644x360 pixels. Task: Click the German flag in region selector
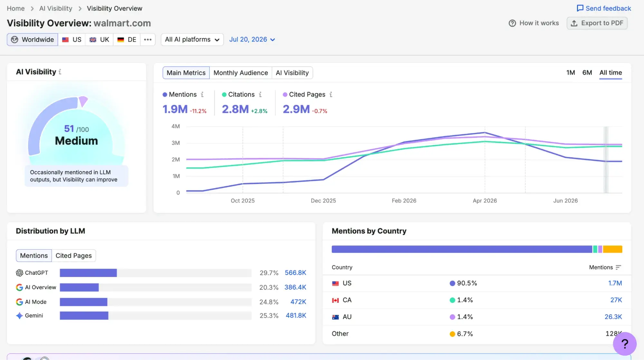(x=120, y=40)
